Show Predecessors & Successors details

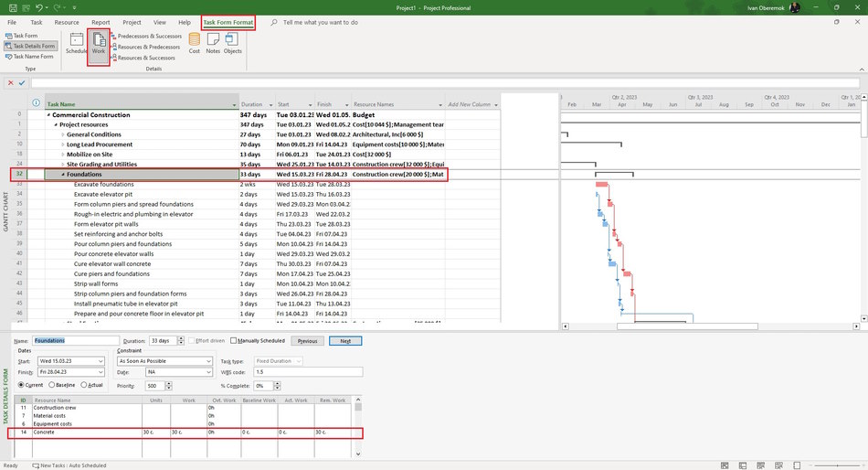147,36
